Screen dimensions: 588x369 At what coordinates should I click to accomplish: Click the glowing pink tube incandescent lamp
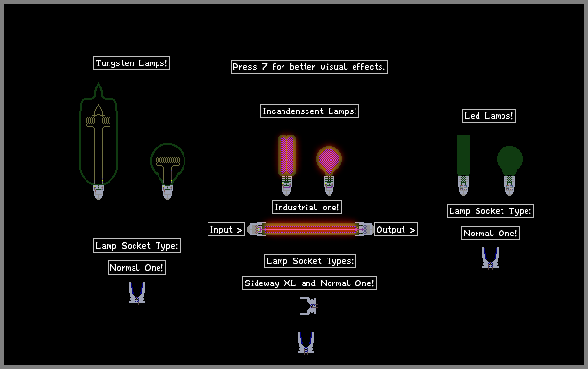tap(287, 165)
